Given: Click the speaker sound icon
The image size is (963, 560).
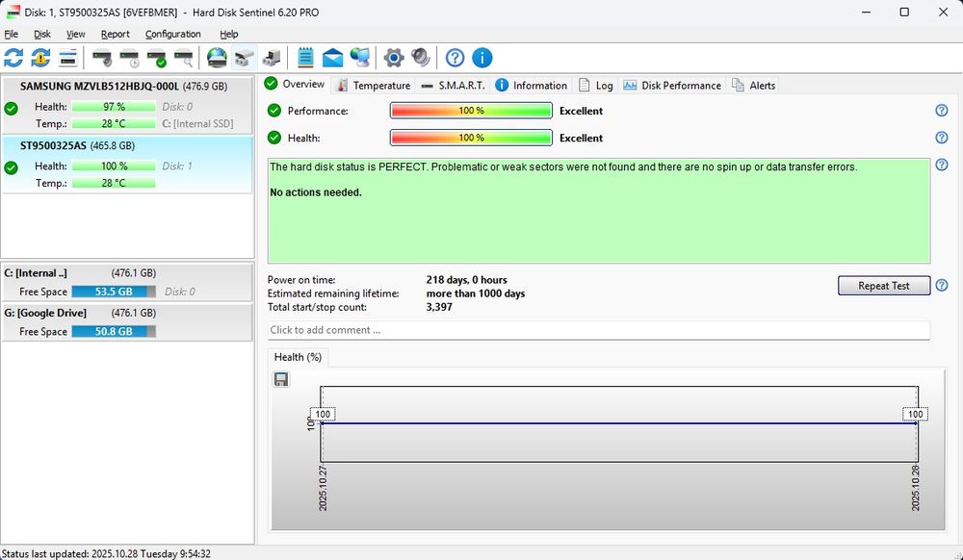Looking at the screenshot, I should [421, 59].
